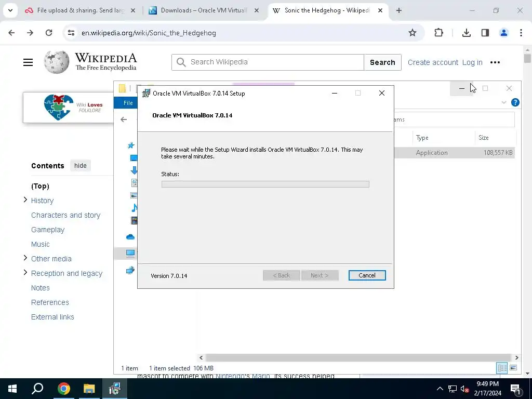Jump to (Top) of article

pyautogui.click(x=40, y=186)
